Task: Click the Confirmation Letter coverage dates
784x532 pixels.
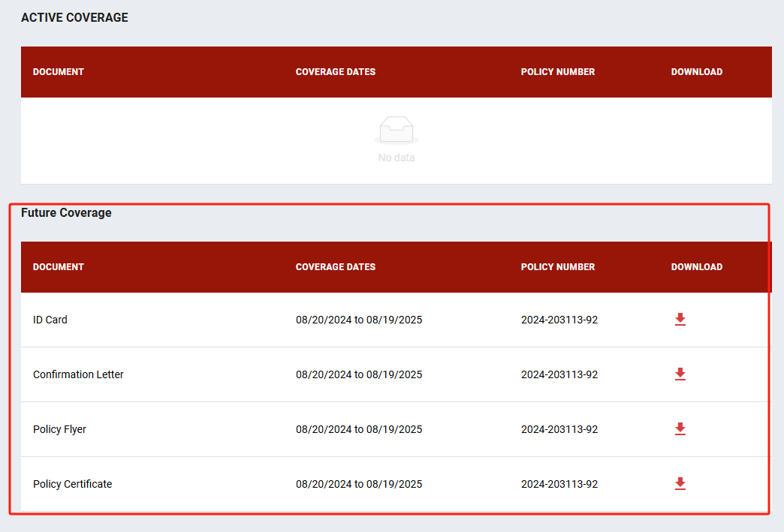Action: 359,374
